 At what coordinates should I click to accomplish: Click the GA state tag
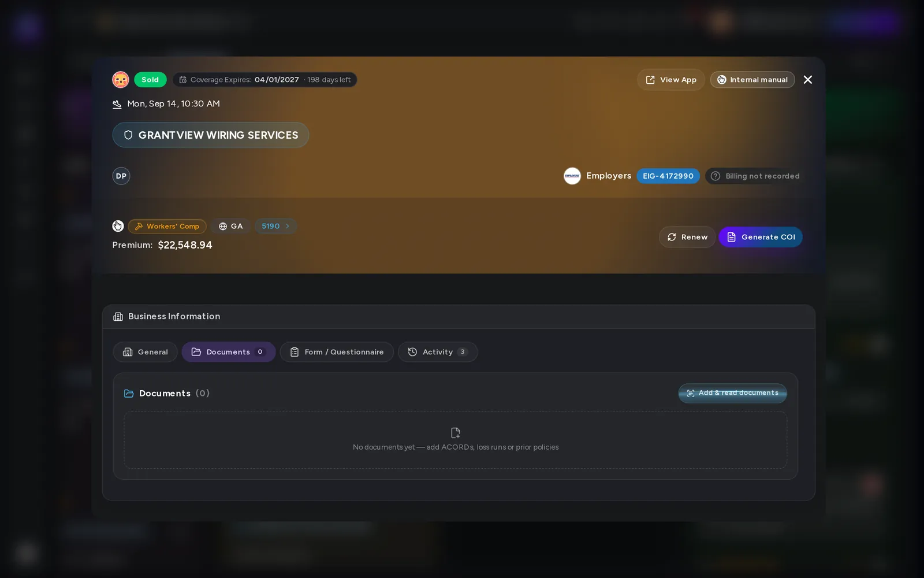click(x=230, y=227)
